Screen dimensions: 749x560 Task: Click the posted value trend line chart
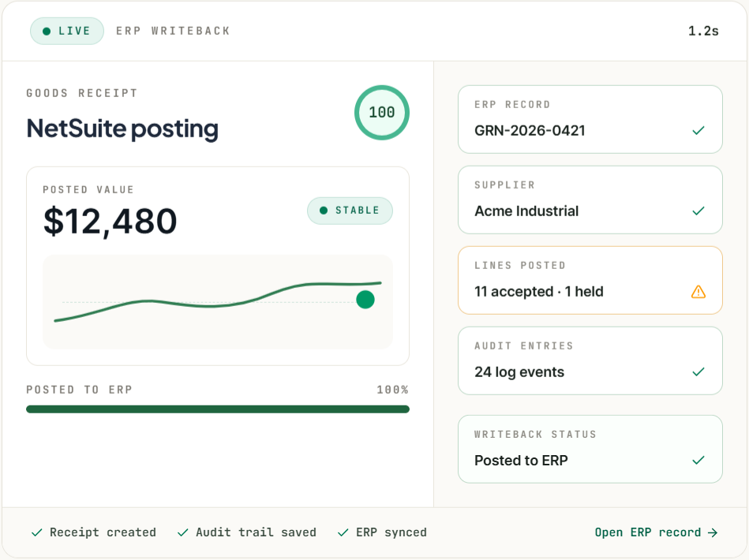point(218,302)
